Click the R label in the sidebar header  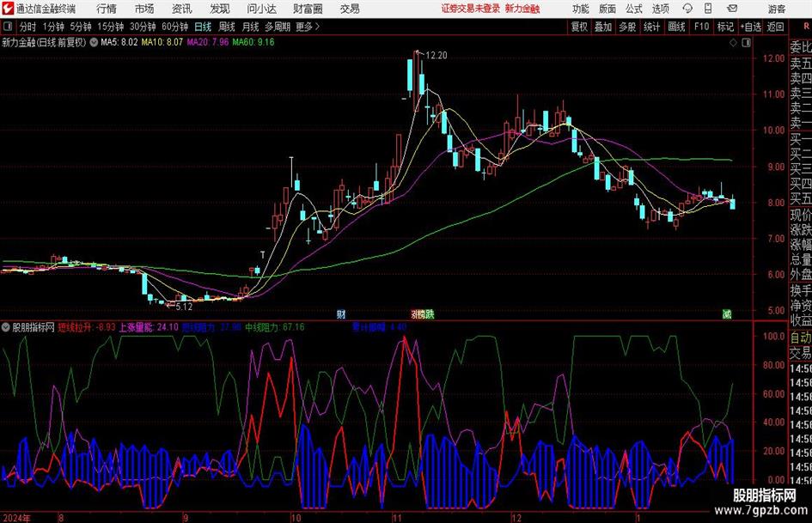[x=806, y=26]
